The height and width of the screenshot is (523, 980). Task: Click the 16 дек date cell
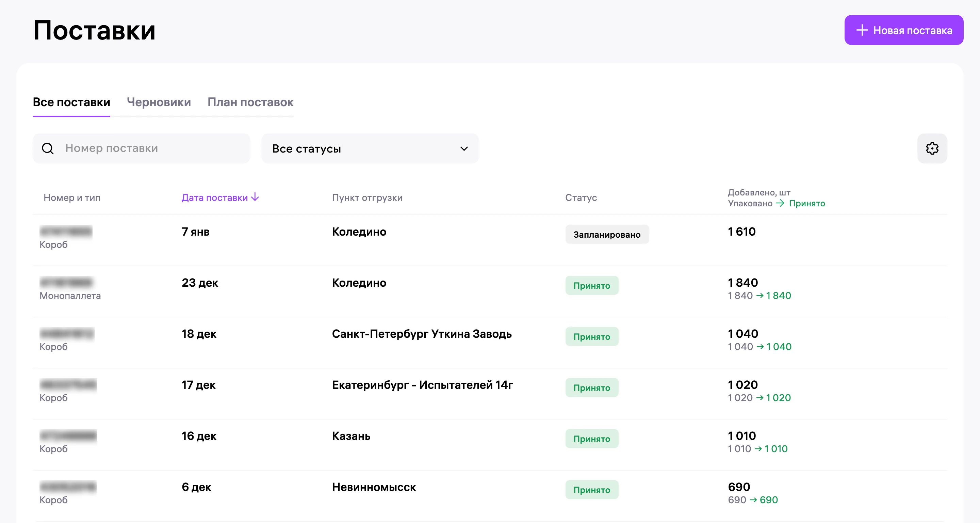pyautogui.click(x=199, y=435)
